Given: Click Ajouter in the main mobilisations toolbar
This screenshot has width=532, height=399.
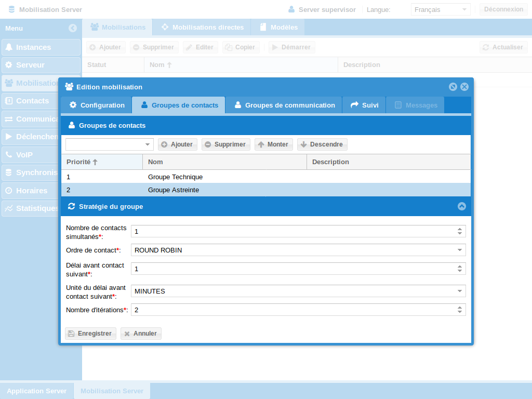Looking at the screenshot, I should 105,47.
